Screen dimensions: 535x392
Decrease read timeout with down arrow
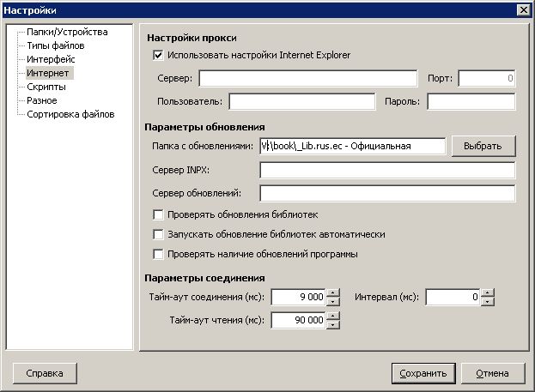click(x=333, y=325)
